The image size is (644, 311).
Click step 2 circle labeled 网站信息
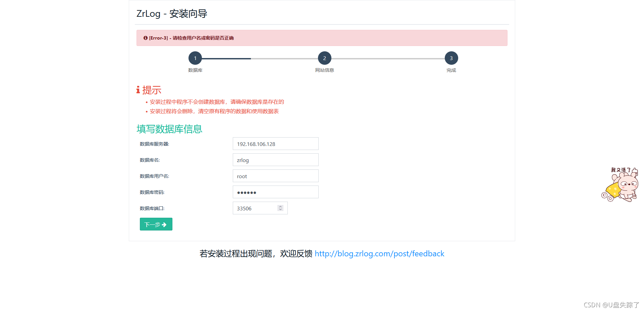coord(324,58)
